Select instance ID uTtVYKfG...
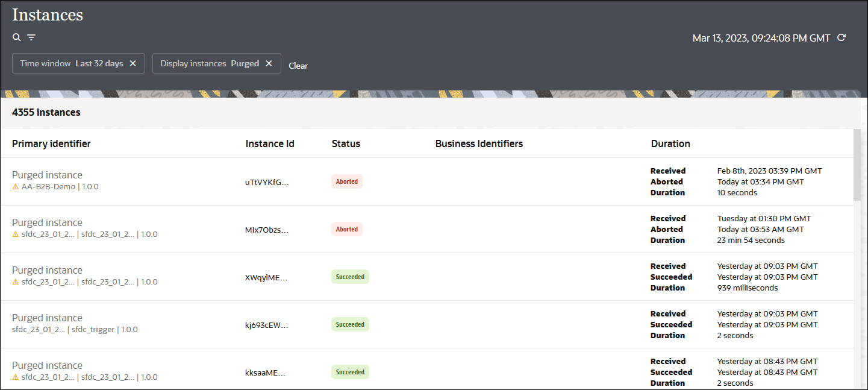This screenshot has width=868, height=390. point(267,182)
